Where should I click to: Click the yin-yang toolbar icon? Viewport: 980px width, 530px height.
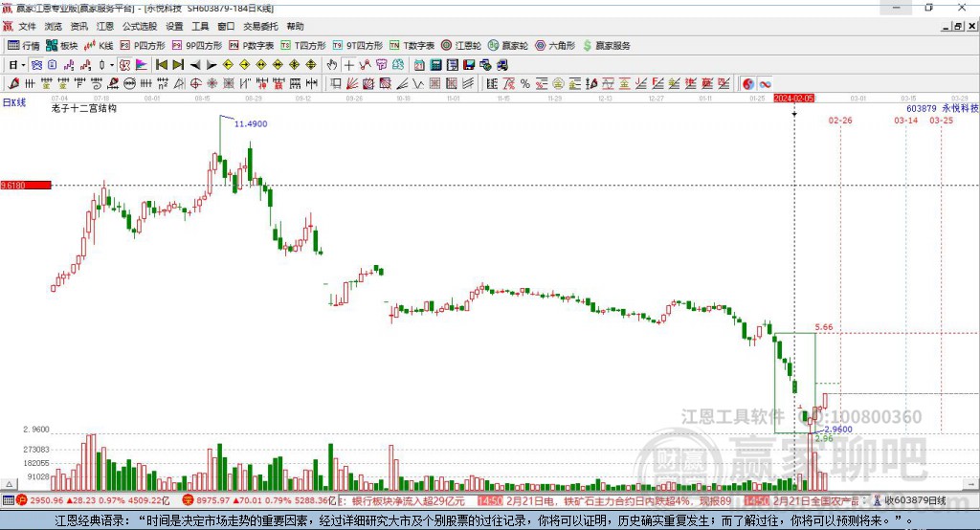(x=748, y=84)
